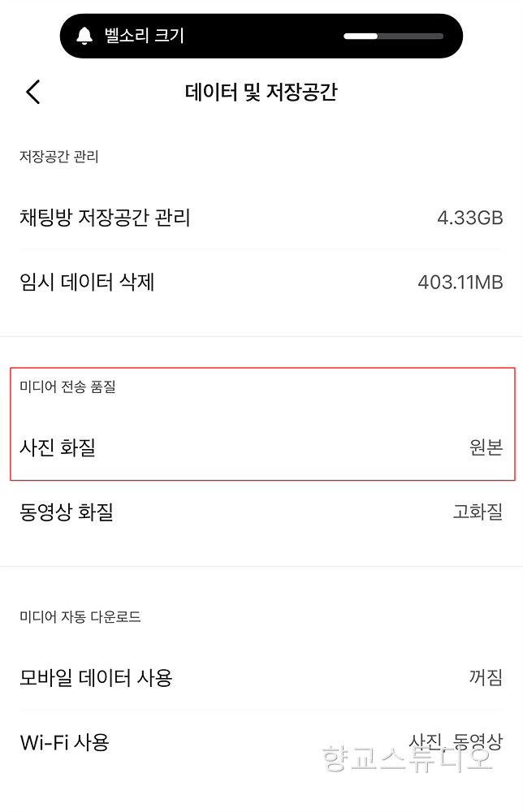Select the 고화질 video quality value
The width and height of the screenshot is (523, 812).
478,513
